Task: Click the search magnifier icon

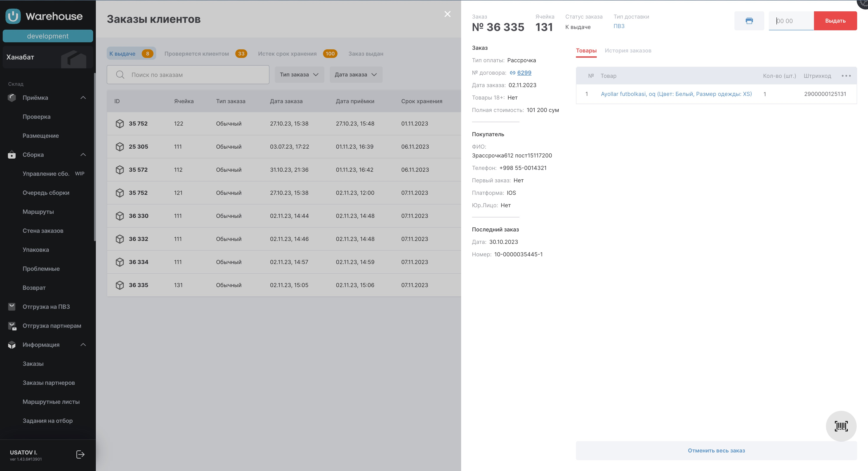Action: point(120,75)
